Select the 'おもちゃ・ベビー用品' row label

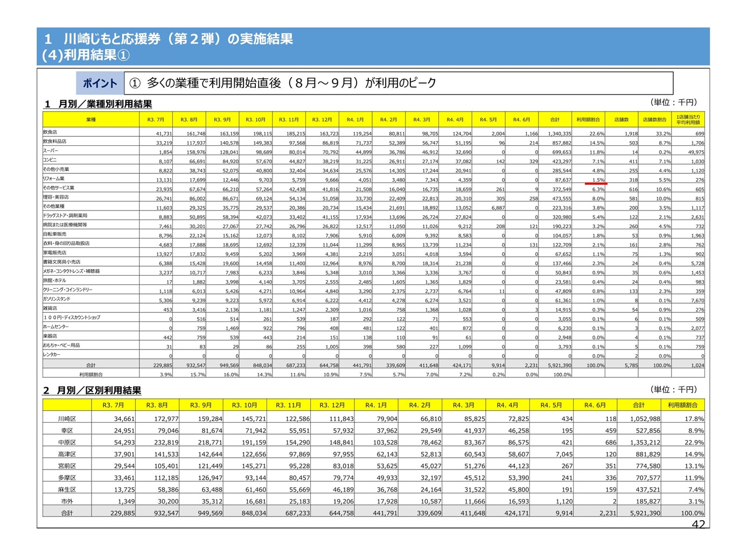(61, 345)
